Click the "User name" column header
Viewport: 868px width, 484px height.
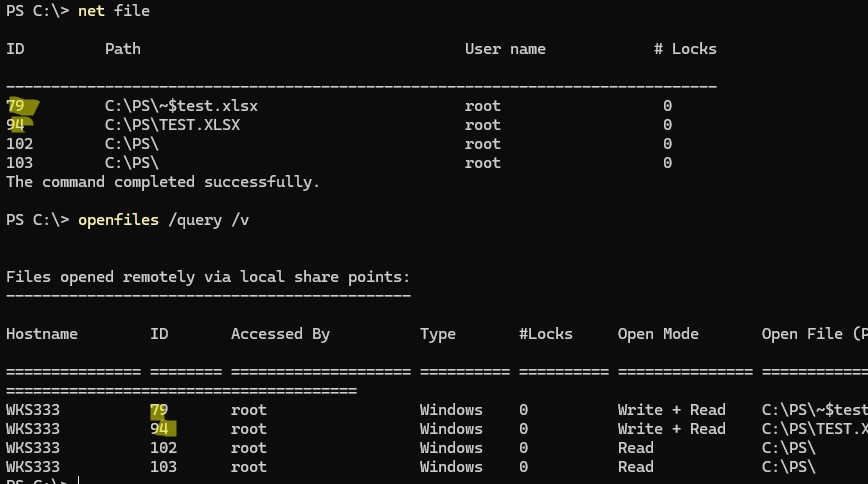(x=505, y=49)
